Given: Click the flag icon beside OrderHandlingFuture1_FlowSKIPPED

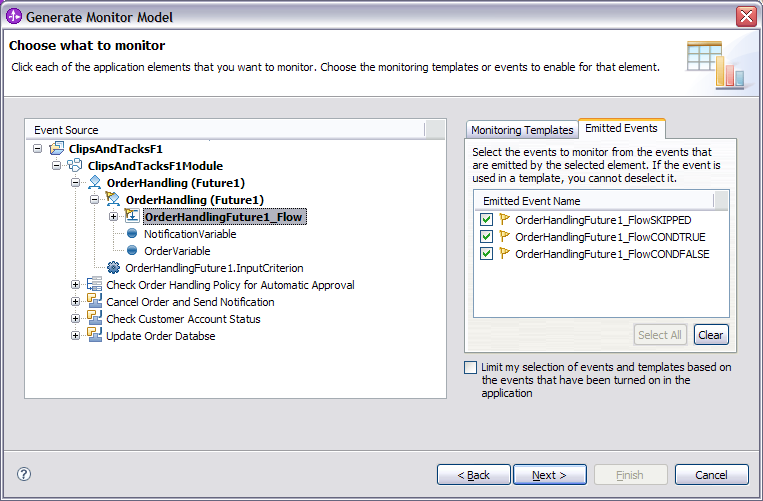Looking at the screenshot, I should (x=504, y=219).
